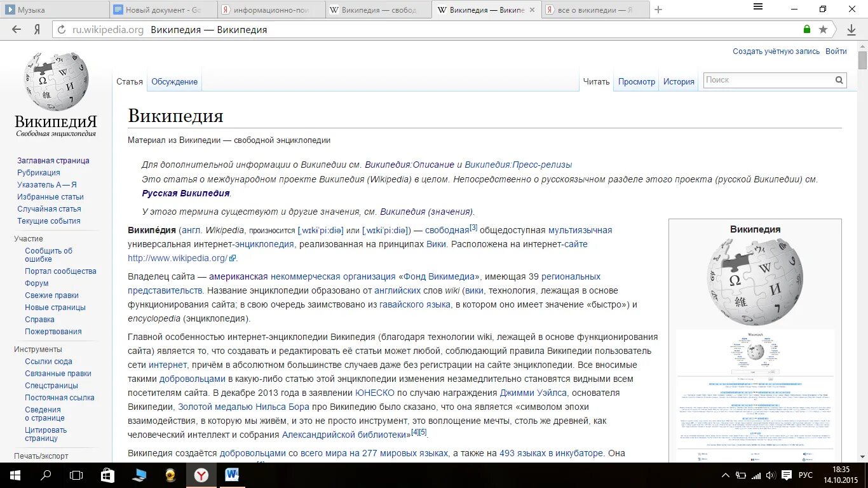Open the История history tab
Image resolution: width=868 pixels, height=488 pixels.
pos(679,82)
